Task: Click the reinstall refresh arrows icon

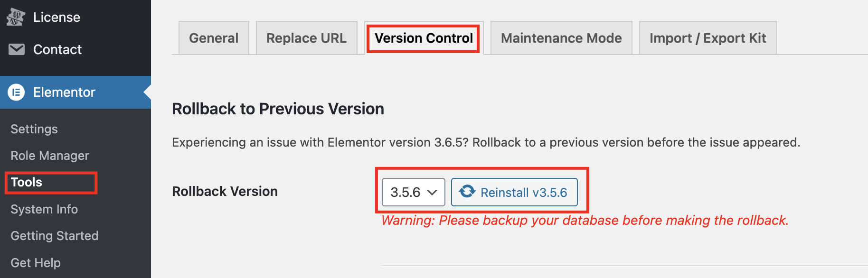Action: tap(467, 191)
